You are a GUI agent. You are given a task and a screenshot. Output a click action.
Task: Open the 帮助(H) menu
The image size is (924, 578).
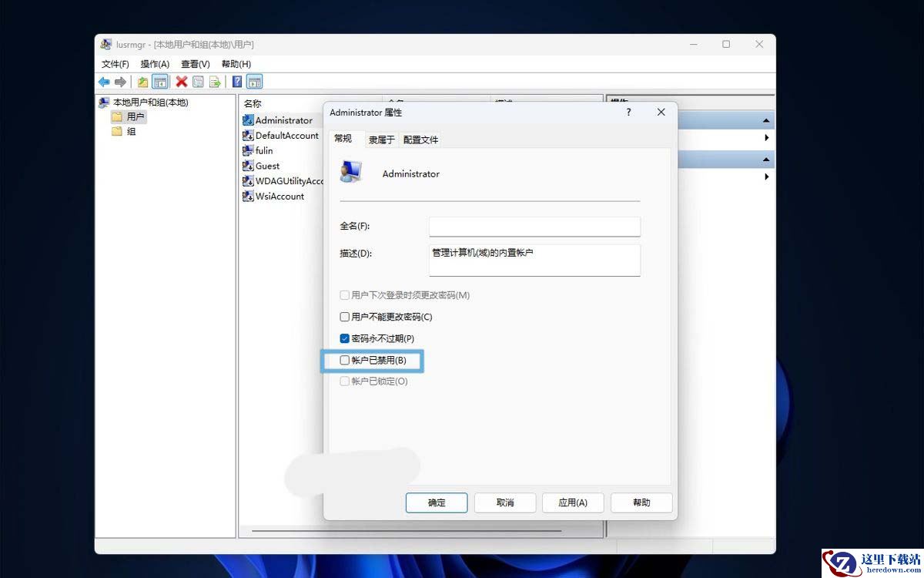[x=236, y=64]
